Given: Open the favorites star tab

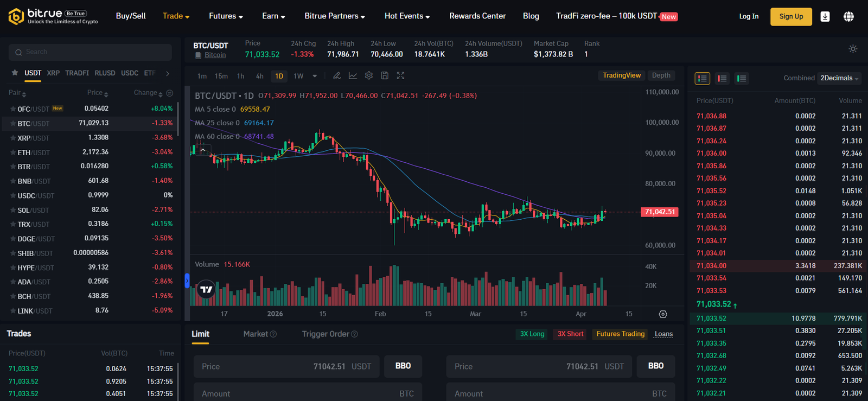Looking at the screenshot, I should point(15,73).
